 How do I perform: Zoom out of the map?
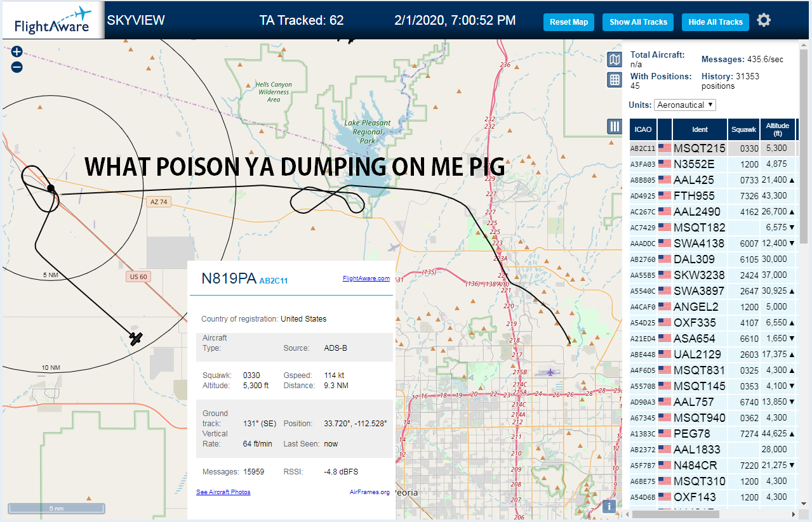pos(17,67)
